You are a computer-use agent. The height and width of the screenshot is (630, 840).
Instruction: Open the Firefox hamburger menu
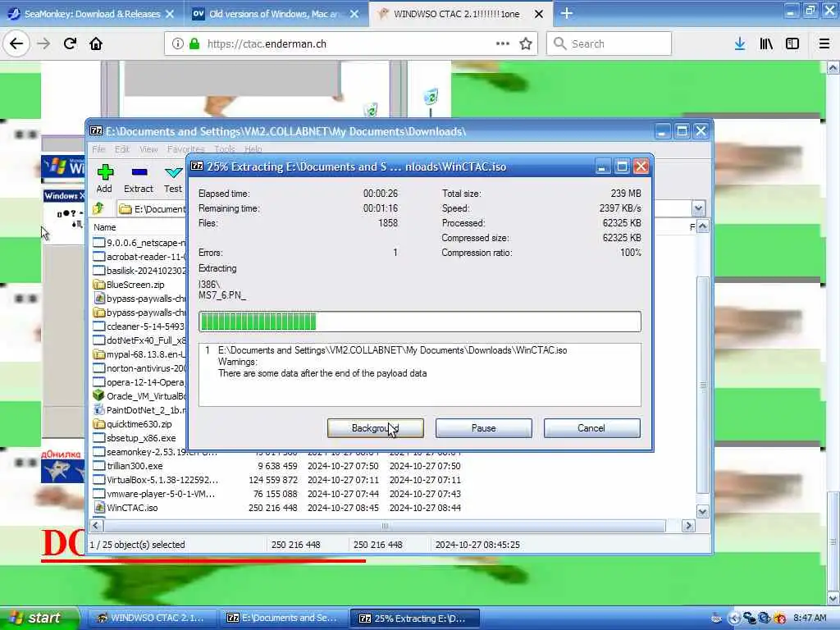[824, 44]
